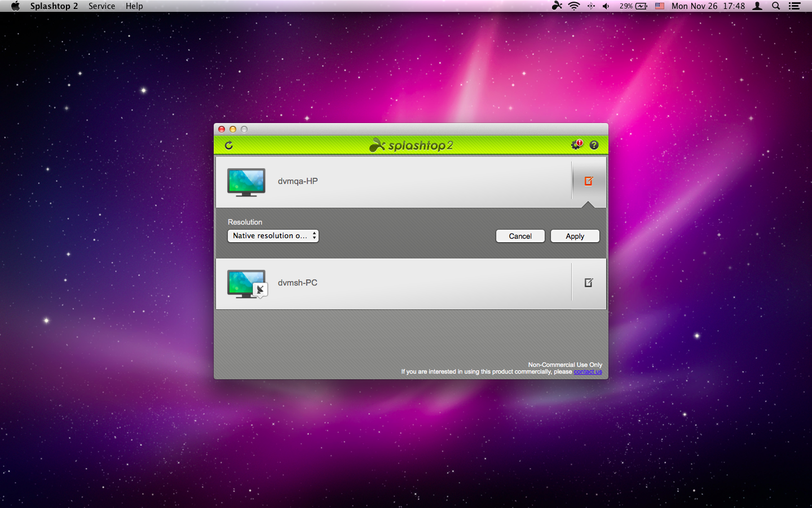The height and width of the screenshot is (508, 812).
Task: Cancel the resolution change
Action: [520, 236]
